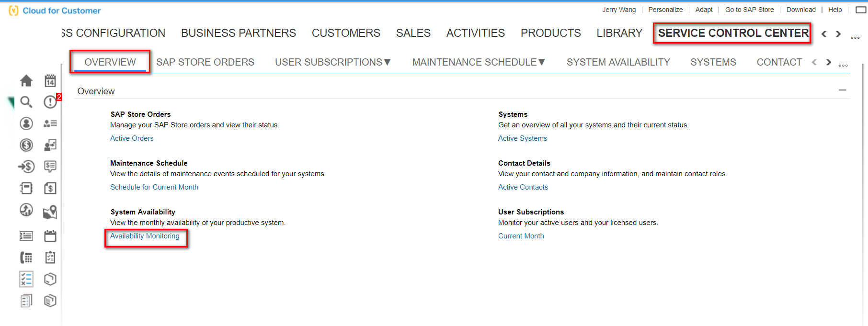The height and width of the screenshot is (326, 868).
Task: Open the alerts icon with badge 2
Action: tap(50, 102)
